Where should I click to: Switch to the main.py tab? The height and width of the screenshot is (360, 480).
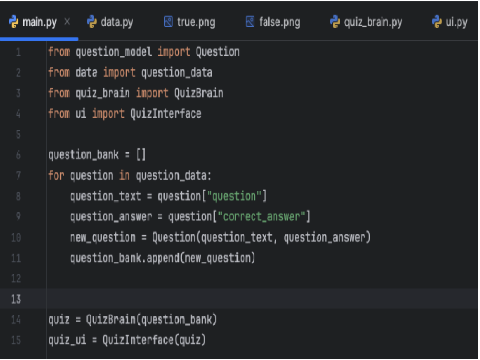39,22
